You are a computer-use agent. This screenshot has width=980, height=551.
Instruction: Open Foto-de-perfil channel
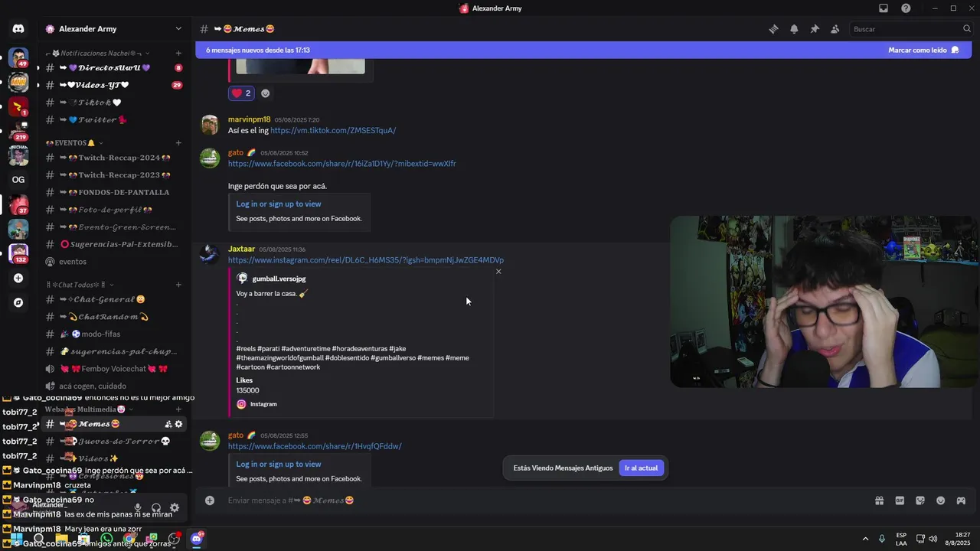tap(113, 210)
